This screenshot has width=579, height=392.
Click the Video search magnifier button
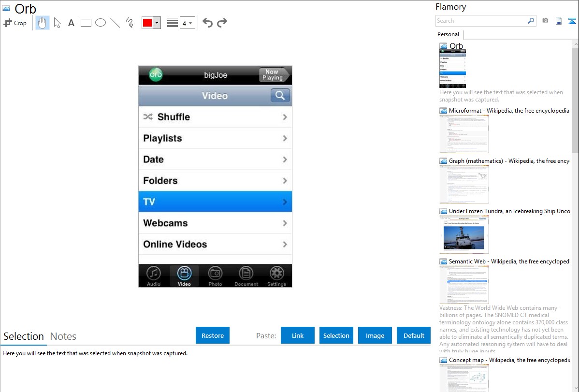pos(280,96)
